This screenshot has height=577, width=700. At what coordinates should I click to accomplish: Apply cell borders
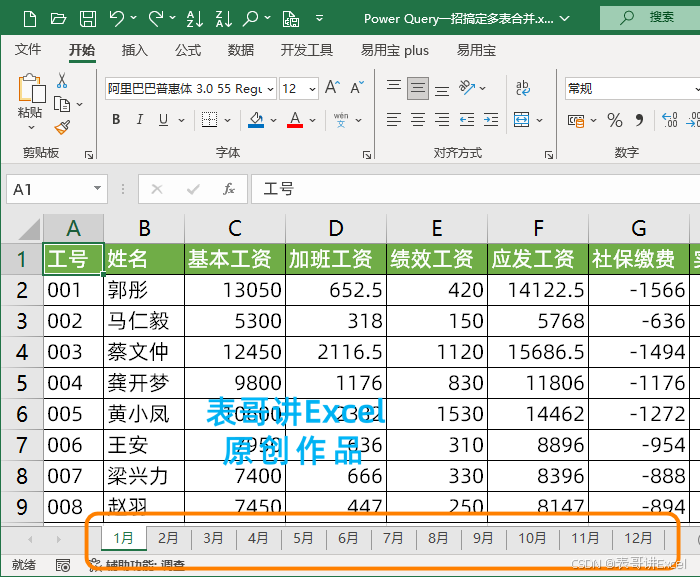[x=209, y=120]
